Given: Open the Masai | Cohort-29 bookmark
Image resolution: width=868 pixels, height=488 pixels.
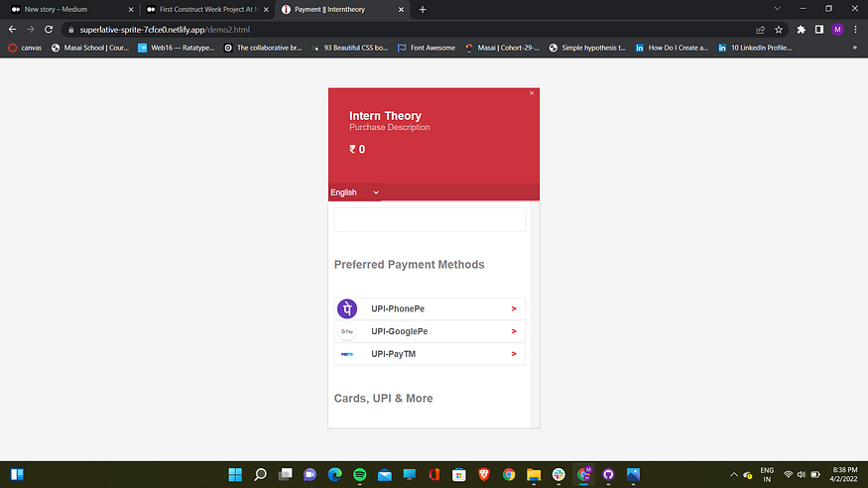Looking at the screenshot, I should pyautogui.click(x=502, y=49).
